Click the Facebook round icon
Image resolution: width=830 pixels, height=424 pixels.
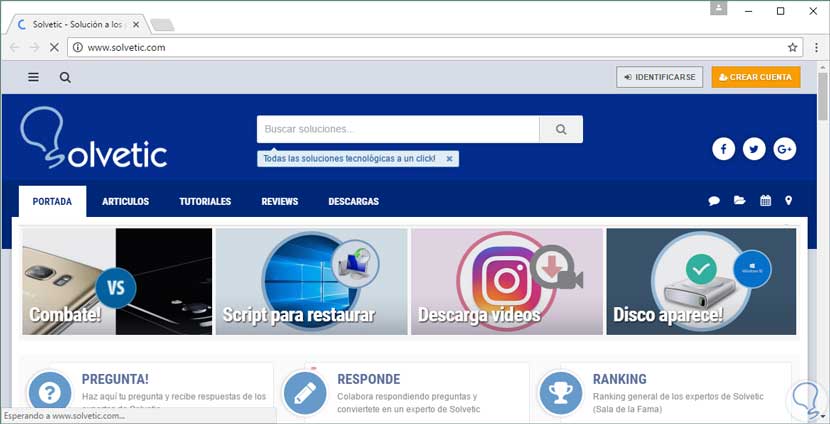724,149
